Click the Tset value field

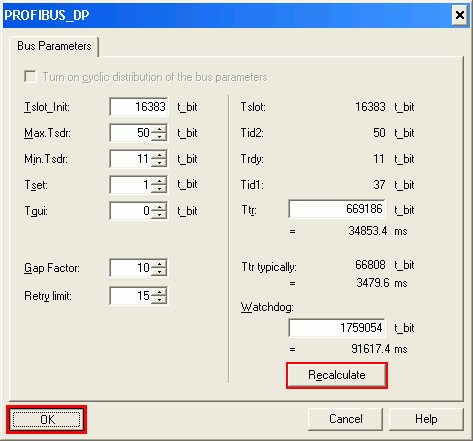point(131,185)
